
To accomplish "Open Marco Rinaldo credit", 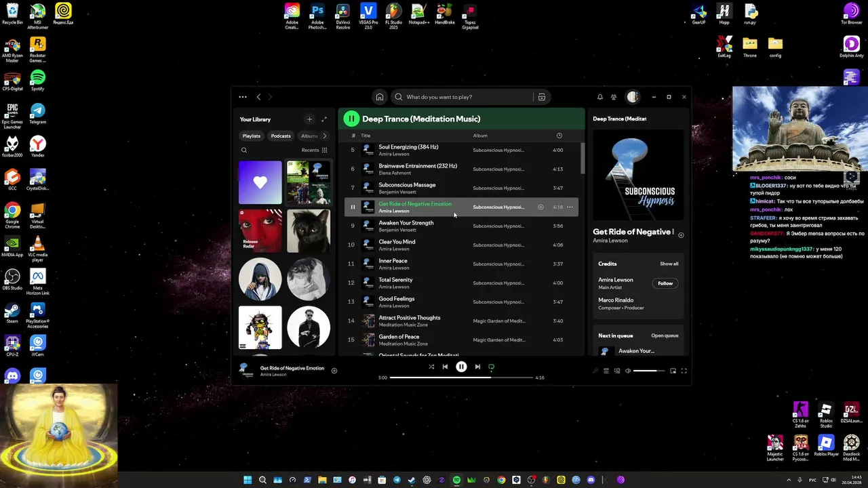I will click(616, 300).
